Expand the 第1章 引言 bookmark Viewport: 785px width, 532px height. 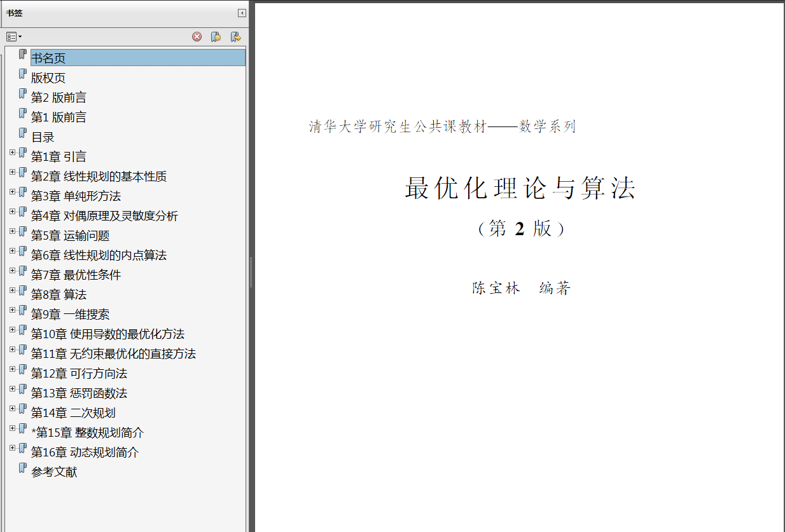(12, 153)
